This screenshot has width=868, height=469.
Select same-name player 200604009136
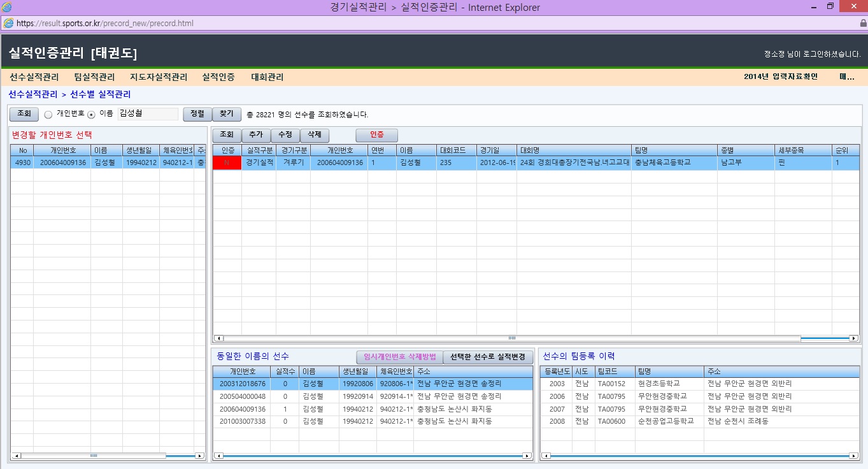pos(373,408)
